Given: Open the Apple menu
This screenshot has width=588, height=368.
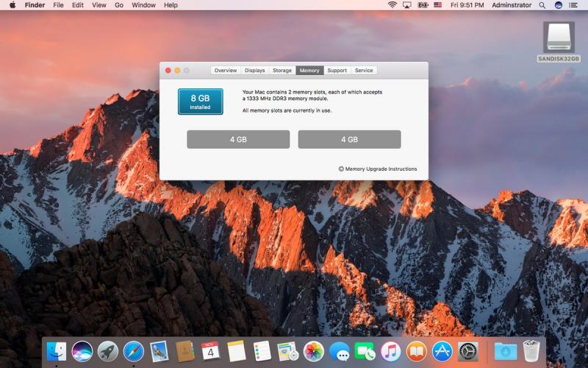Looking at the screenshot, I should 12,5.
